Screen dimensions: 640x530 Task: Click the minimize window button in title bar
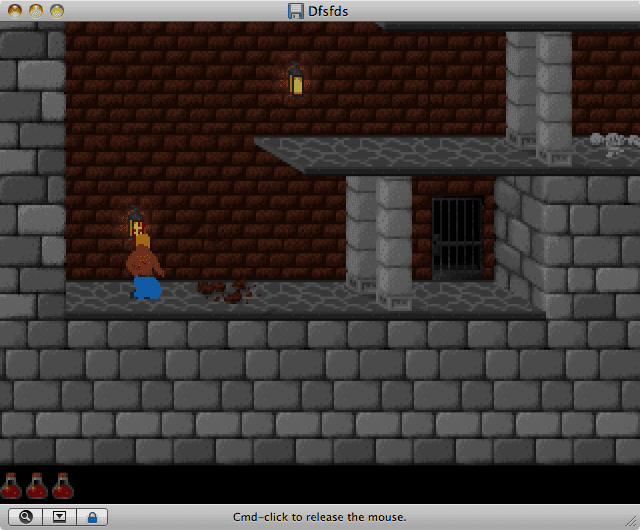point(36,11)
